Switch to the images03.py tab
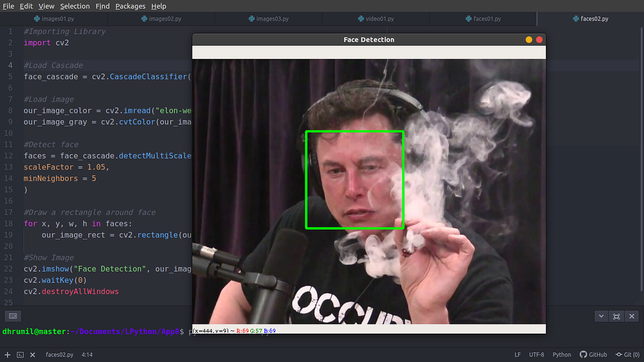This screenshot has width=644, height=362. pos(268,19)
